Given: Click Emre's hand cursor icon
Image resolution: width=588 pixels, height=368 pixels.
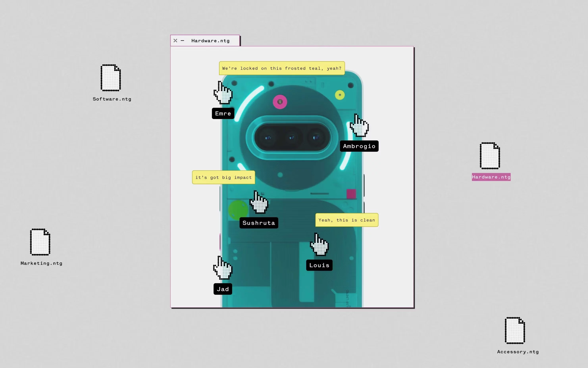Looking at the screenshot, I should (x=223, y=94).
